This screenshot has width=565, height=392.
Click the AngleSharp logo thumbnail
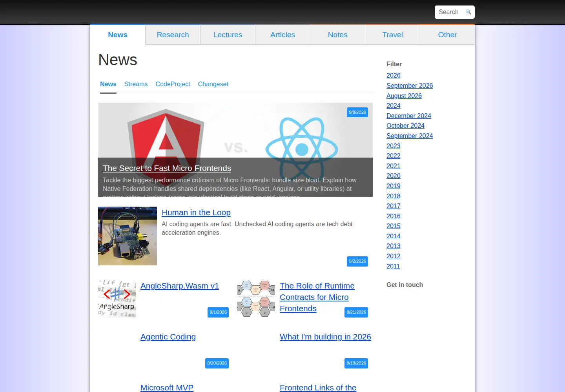click(x=117, y=299)
